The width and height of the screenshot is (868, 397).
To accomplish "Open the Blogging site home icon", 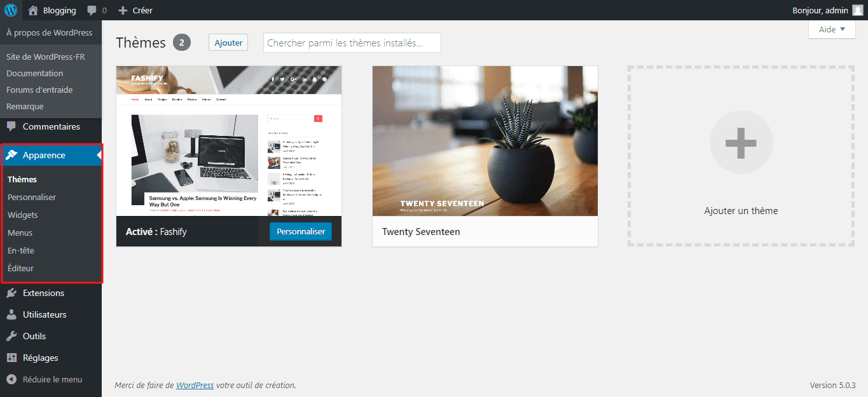I will (x=33, y=10).
